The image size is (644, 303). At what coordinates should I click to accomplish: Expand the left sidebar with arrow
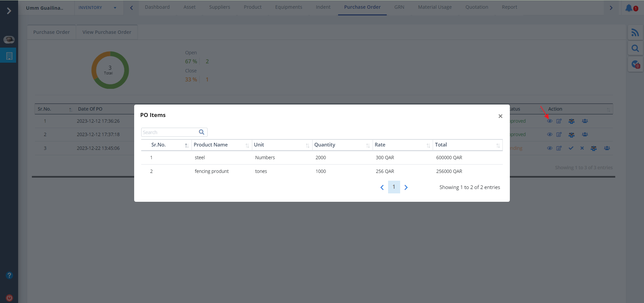[9, 11]
